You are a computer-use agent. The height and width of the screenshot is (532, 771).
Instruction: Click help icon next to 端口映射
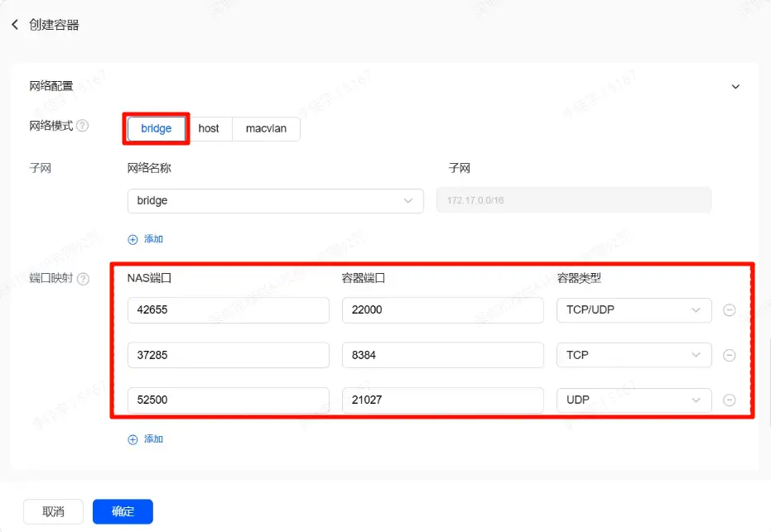pos(83,279)
